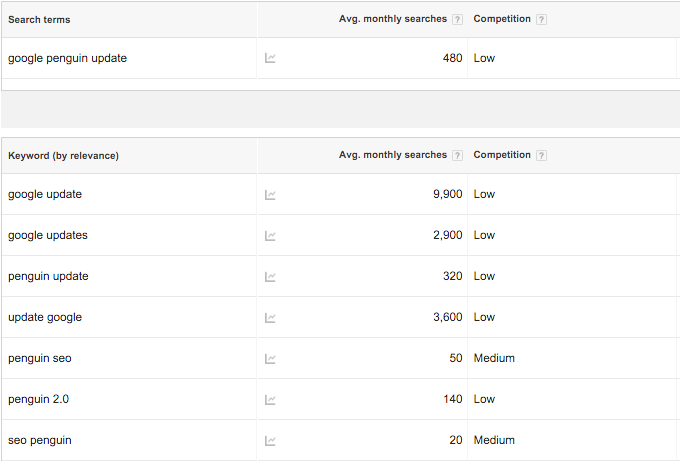Select the google update keyword

[45, 194]
